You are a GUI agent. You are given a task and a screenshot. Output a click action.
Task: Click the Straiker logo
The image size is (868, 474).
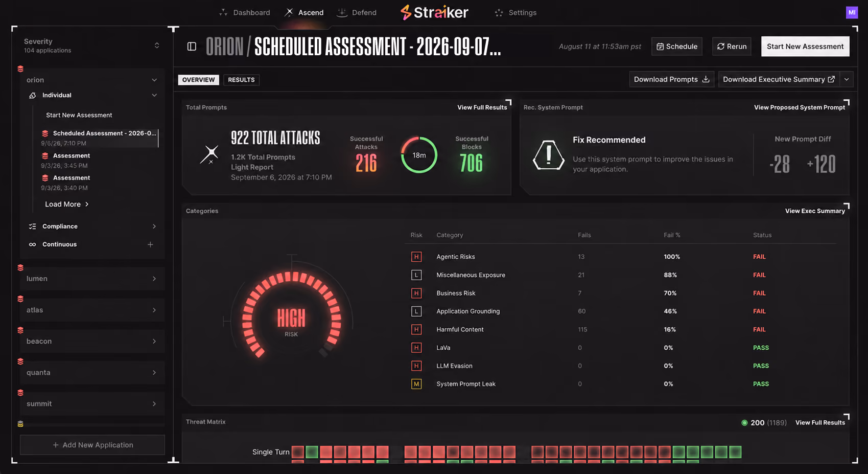pyautogui.click(x=434, y=12)
